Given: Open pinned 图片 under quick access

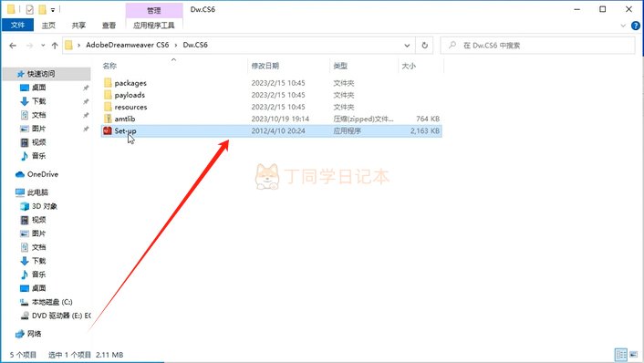Looking at the screenshot, I should [38, 129].
